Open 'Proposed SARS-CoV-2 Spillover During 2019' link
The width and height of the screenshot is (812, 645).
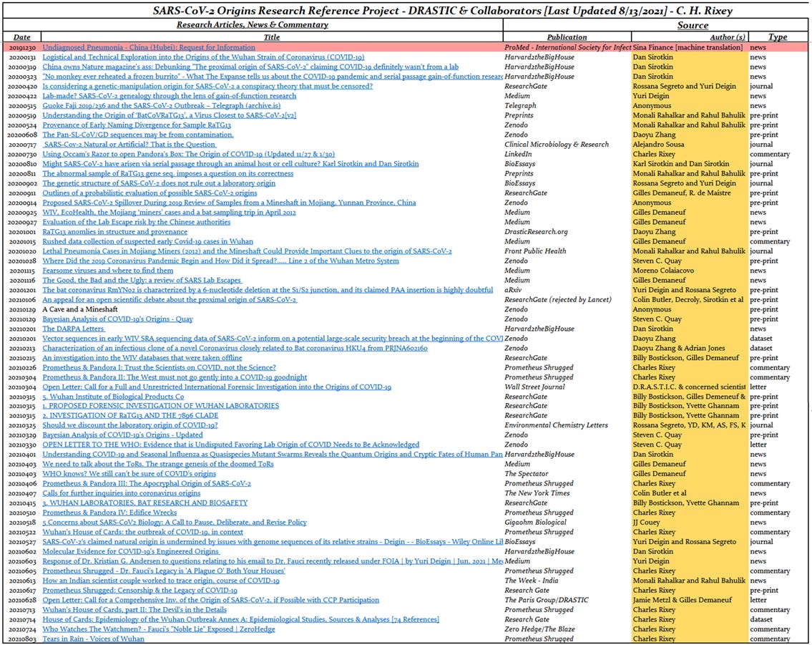click(229, 203)
